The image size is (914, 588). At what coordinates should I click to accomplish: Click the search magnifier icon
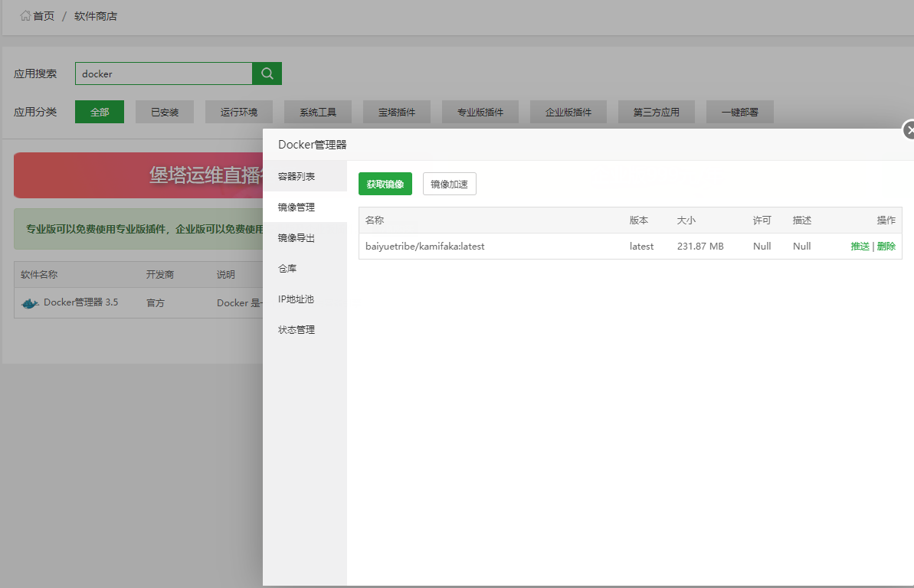267,73
